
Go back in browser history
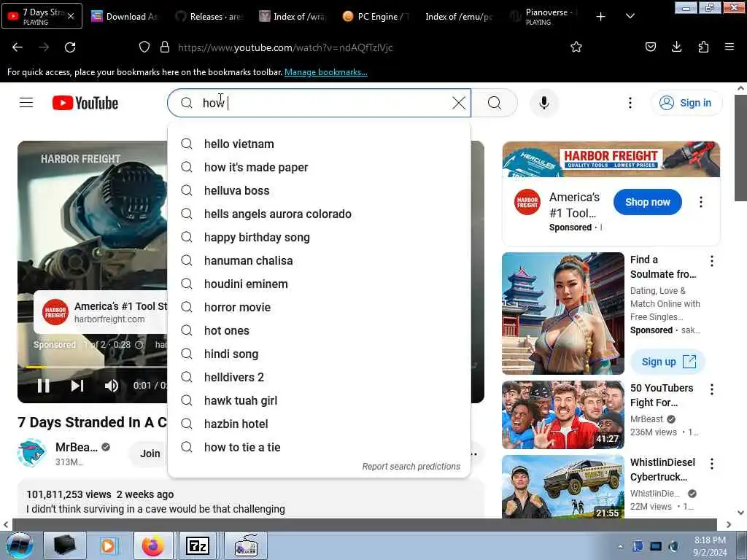point(18,47)
